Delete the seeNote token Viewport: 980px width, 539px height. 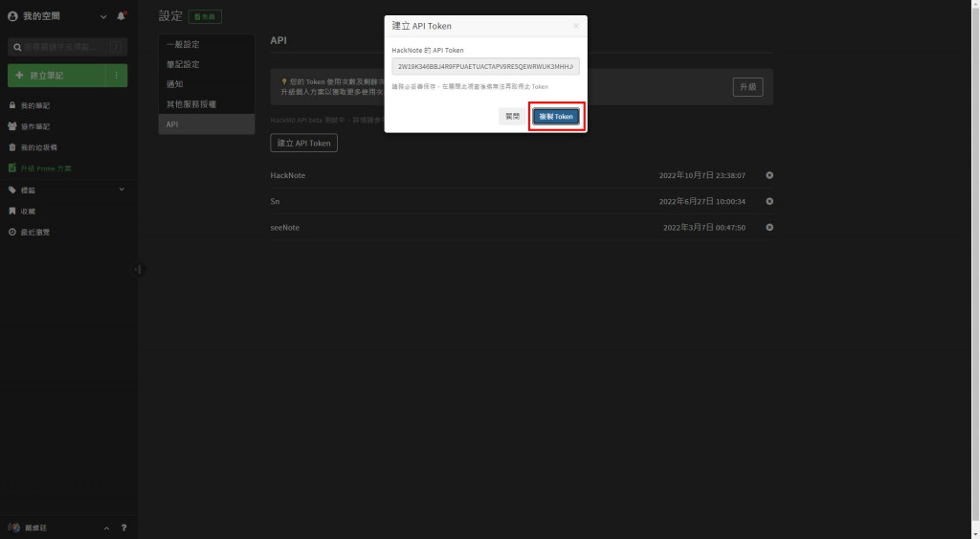(769, 228)
